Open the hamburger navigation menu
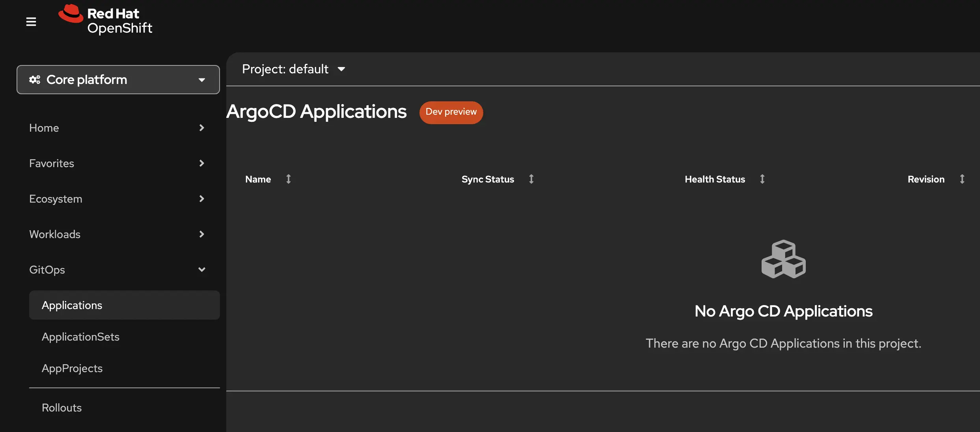The image size is (980, 432). click(x=31, y=22)
